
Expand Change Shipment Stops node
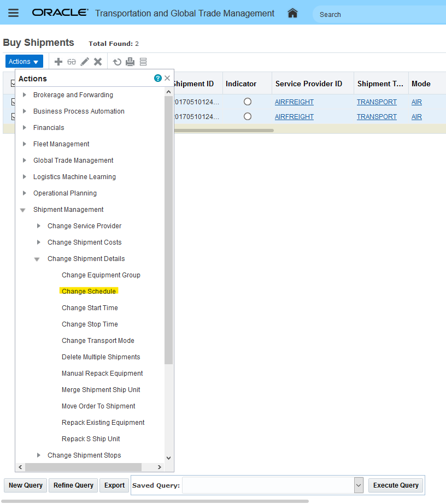point(38,455)
